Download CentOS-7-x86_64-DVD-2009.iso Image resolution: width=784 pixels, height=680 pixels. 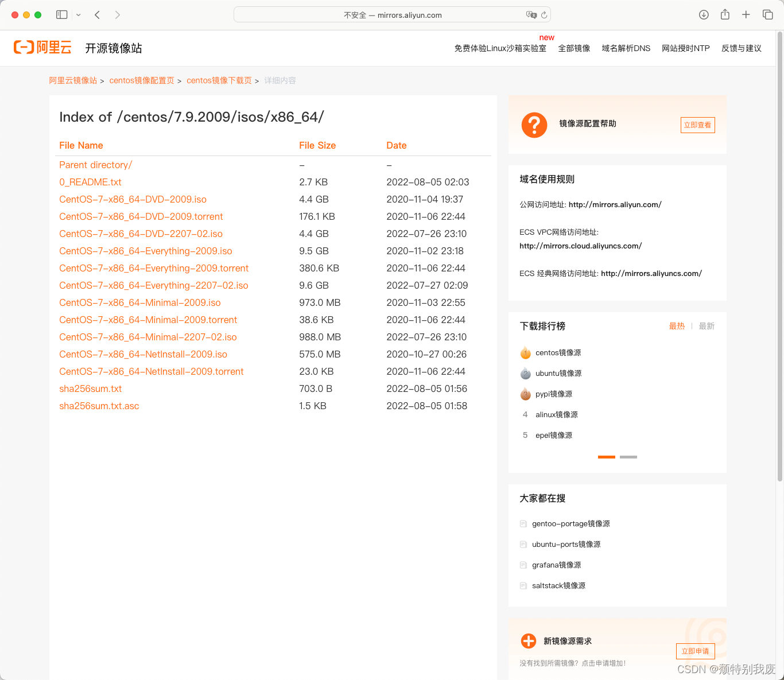(133, 199)
